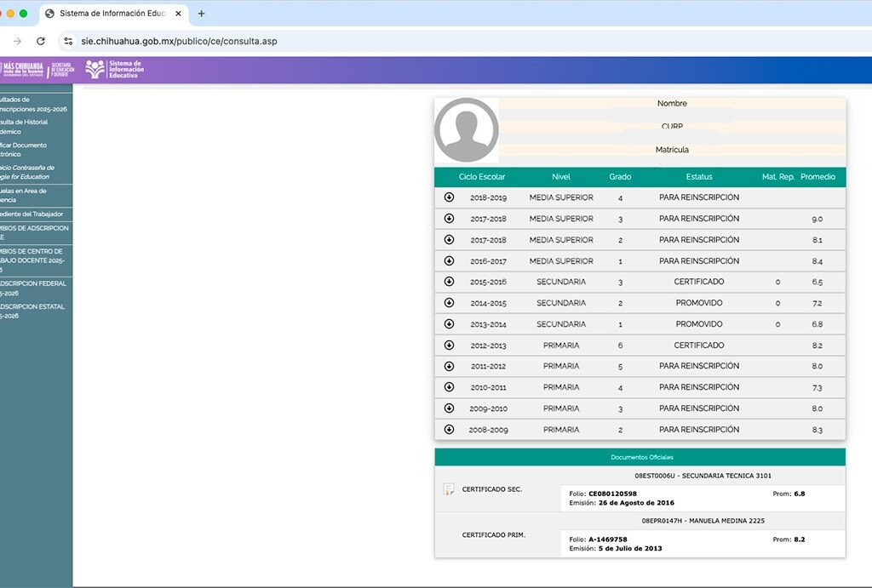Viewport: 872px width, 588px height.
Task: Click Escuelas en Area de Influencia link
Action: click(26, 196)
